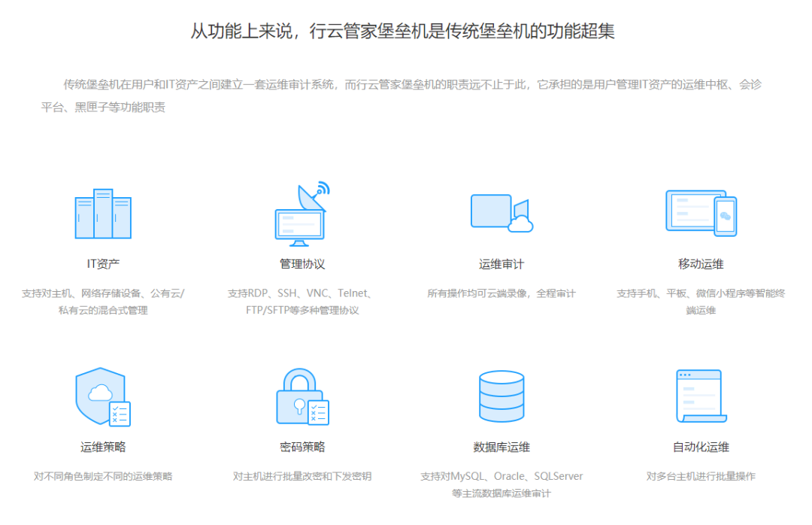This screenshot has height=525, width=812.
Task: Click description 支持对主机、网络存储设备
Action: point(103,302)
